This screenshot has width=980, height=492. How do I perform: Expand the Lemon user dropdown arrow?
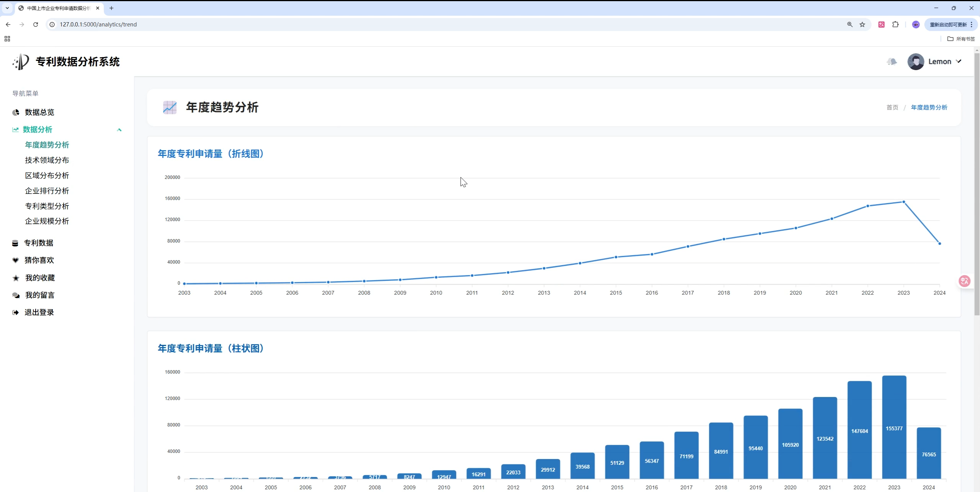959,61
